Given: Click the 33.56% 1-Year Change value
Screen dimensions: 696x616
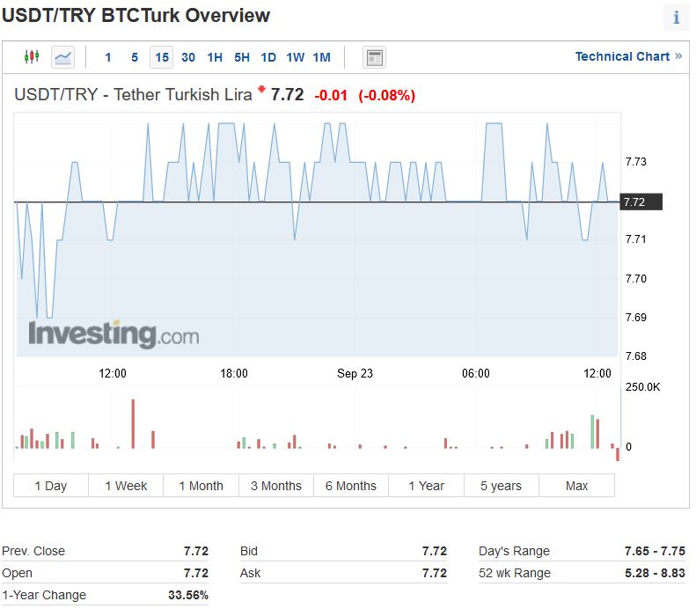Looking at the screenshot, I should coord(188,595).
